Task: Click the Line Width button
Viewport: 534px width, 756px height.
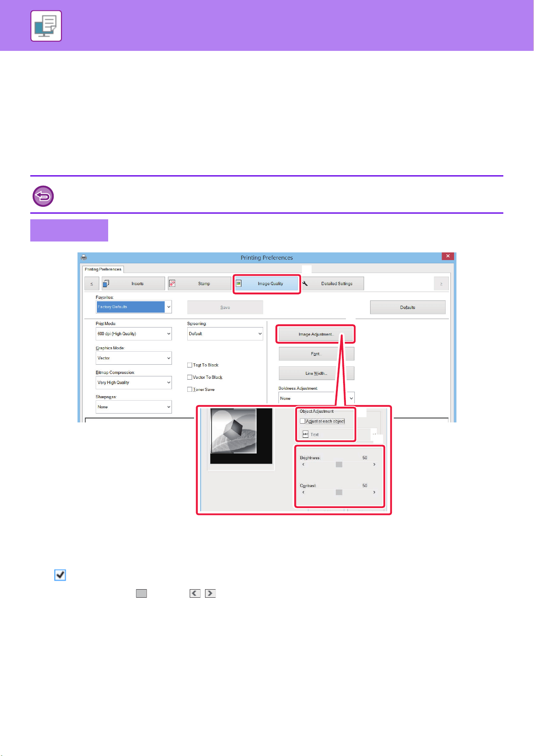Action: point(316,373)
